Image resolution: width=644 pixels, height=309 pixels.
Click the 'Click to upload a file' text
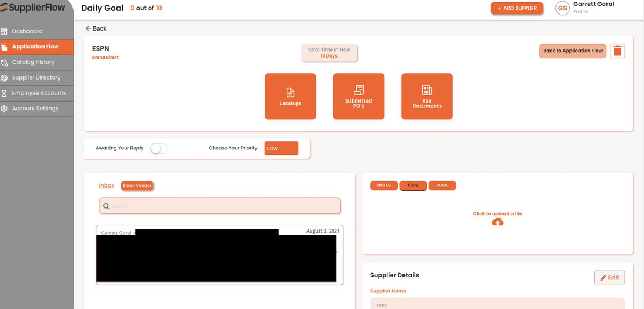click(497, 214)
